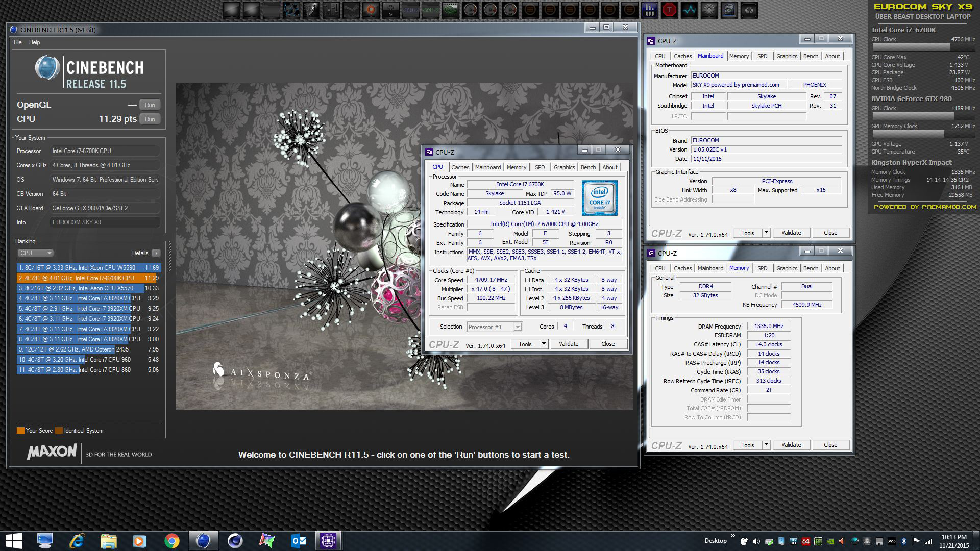
Task: Open the game controller dock icon
Action: (391, 10)
